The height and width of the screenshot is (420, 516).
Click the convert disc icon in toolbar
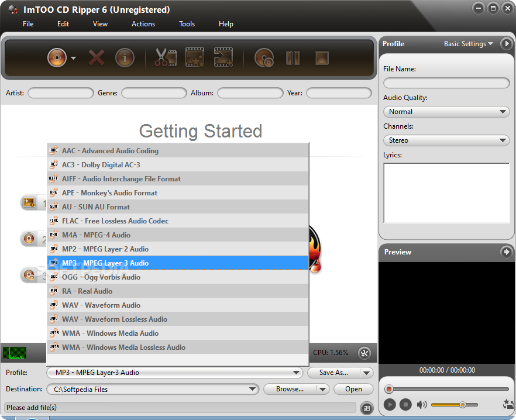(264, 58)
